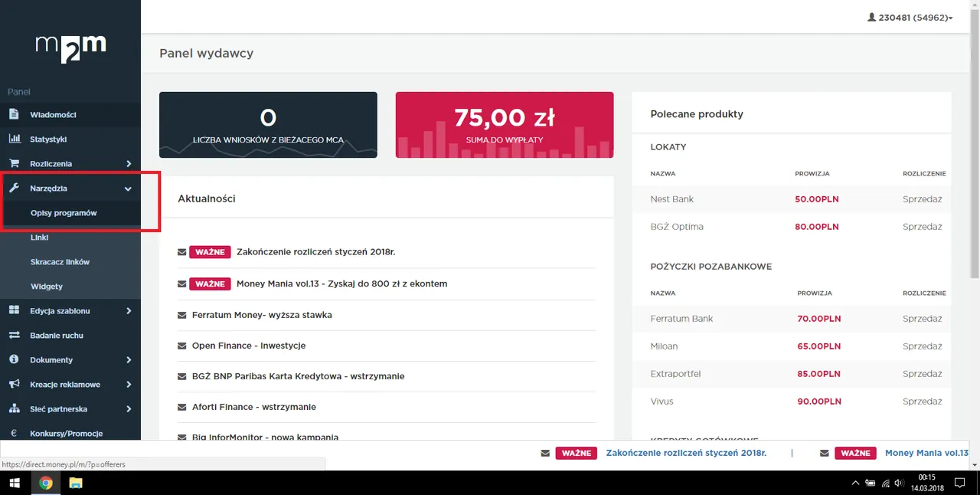Viewport: 980px width, 495px height.
Task: Select Opisy programów menu item
Action: coord(64,213)
